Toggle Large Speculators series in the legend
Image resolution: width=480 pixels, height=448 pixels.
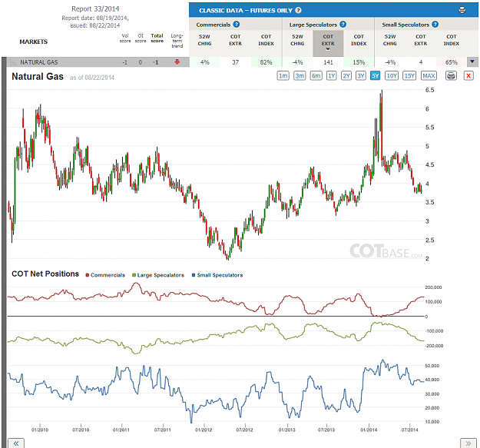pos(158,275)
